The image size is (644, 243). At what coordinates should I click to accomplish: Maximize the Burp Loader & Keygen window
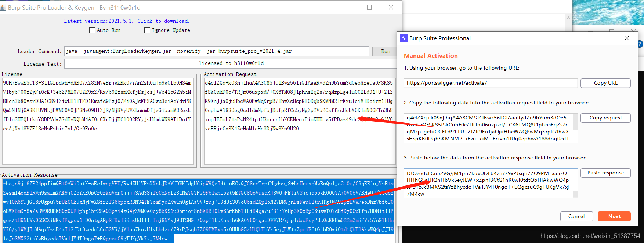point(369,7)
